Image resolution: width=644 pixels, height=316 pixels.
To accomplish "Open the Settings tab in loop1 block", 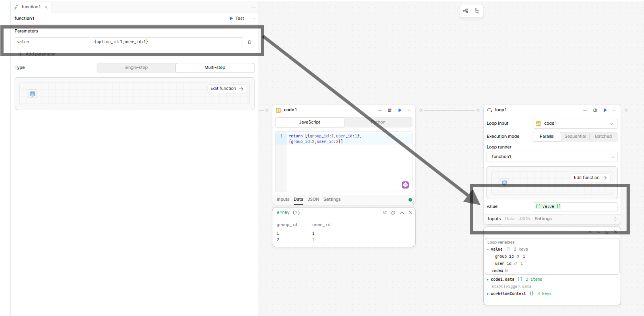I will [543, 219].
